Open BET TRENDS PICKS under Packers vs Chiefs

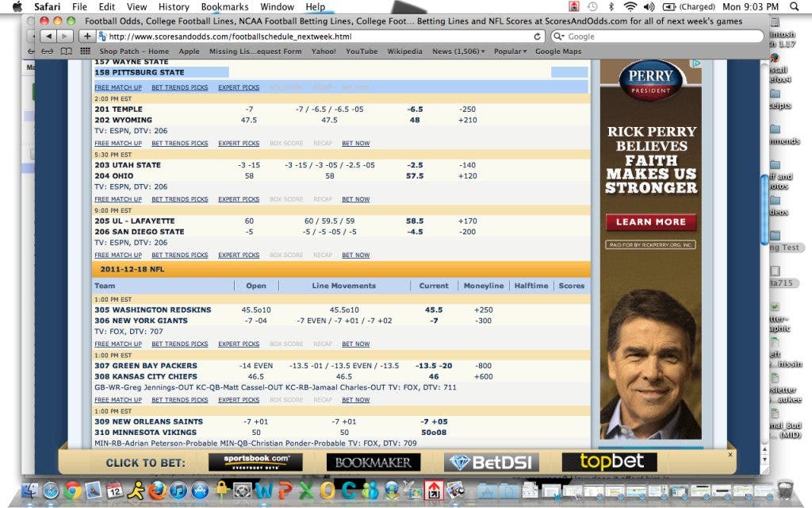click(x=180, y=400)
